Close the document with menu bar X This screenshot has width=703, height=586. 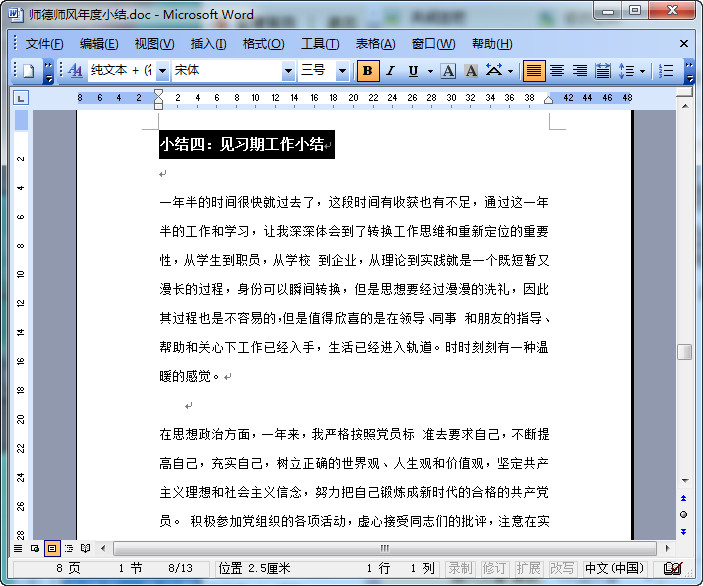pos(684,43)
